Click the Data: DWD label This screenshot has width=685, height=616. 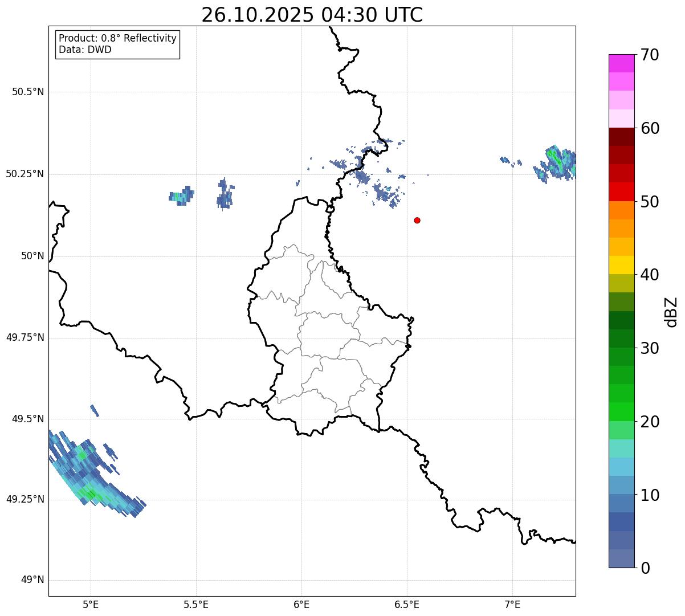tap(85, 50)
